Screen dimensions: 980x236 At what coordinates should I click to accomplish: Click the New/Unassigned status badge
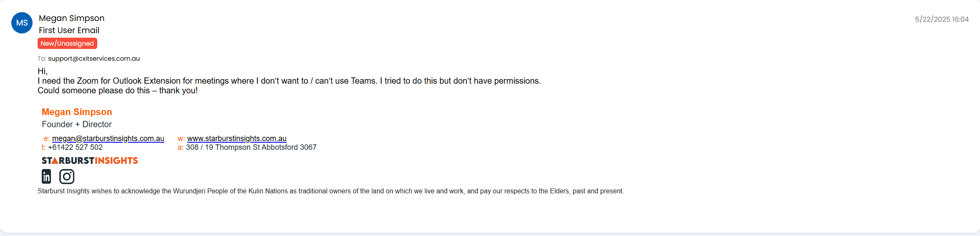click(67, 44)
